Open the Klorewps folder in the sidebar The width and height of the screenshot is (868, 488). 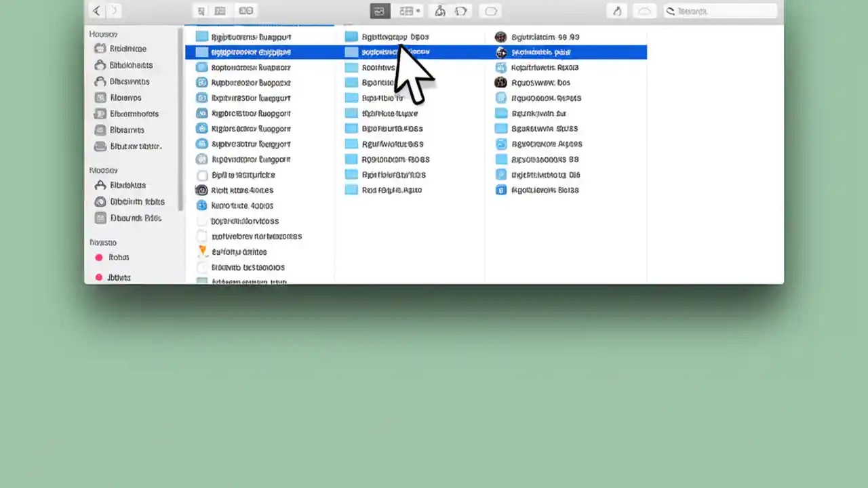[x=125, y=98]
